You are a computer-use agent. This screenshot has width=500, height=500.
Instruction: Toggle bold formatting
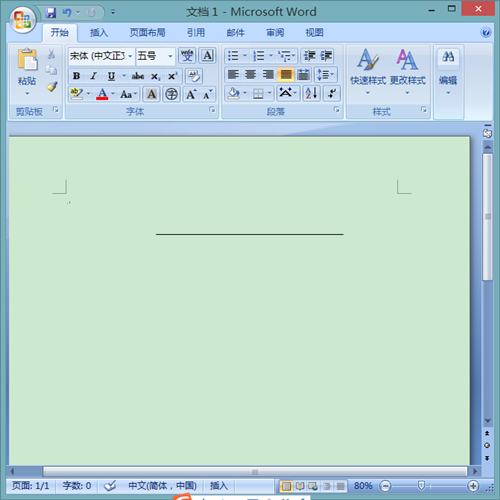(x=76, y=76)
